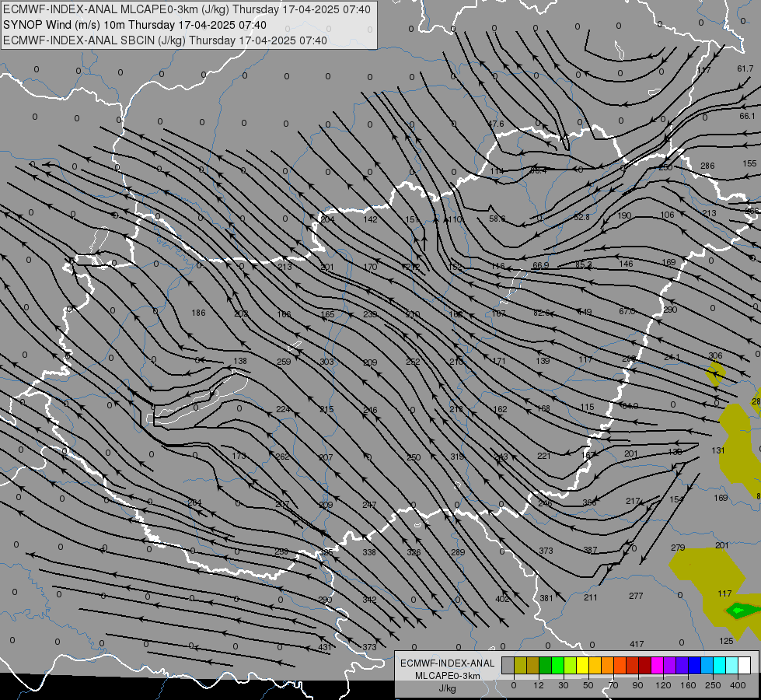The height and width of the screenshot is (700, 761).
Task: Click the MLCAPE0-3km title line in header
Action: [187, 9]
